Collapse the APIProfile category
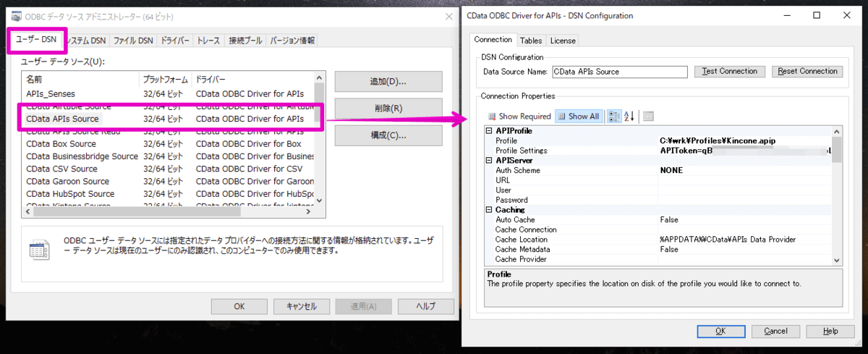Screen dimensions: 868x354 pyautogui.click(x=489, y=131)
